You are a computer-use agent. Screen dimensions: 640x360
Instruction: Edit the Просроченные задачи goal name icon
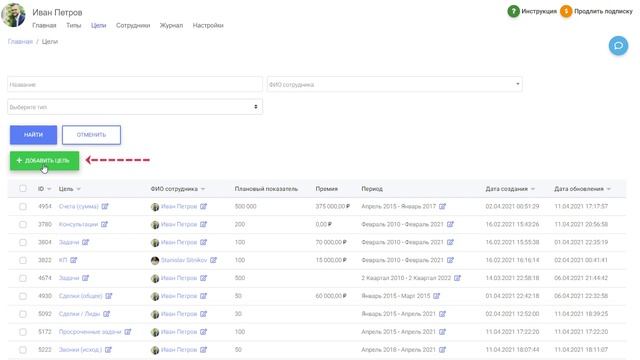pyautogui.click(x=128, y=332)
